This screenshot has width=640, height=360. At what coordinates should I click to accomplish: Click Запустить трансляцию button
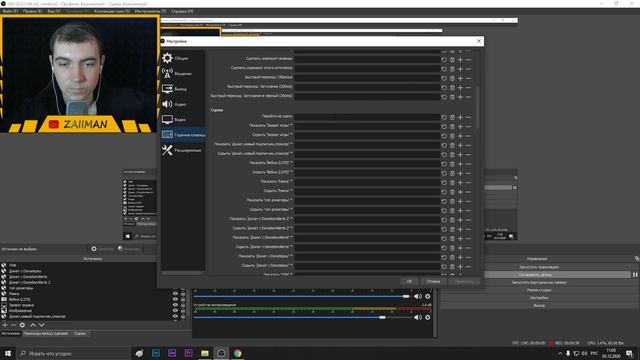coord(539,267)
